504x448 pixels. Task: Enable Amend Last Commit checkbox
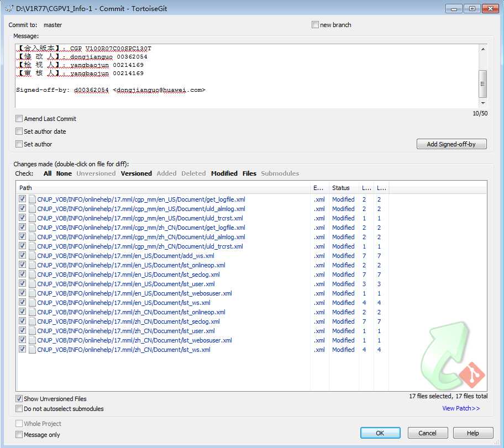(19, 119)
